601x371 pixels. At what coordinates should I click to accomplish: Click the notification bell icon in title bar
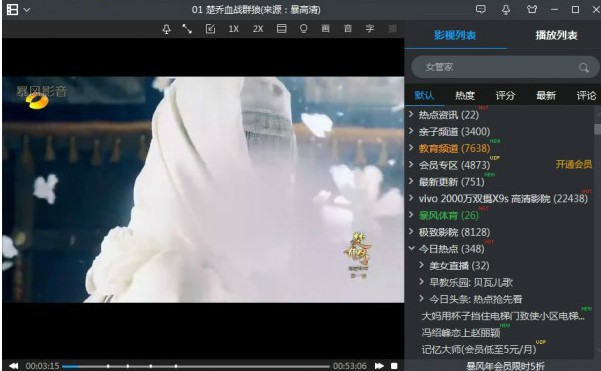point(506,10)
